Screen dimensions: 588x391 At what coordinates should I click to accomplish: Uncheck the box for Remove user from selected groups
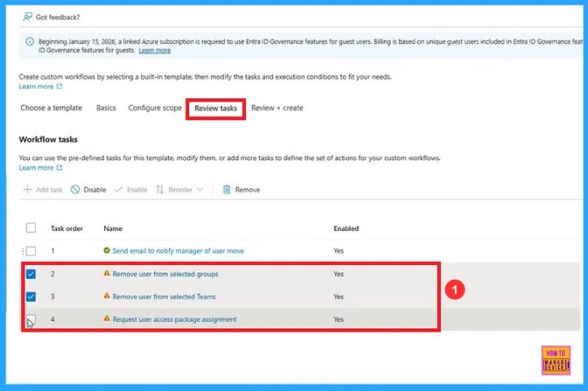point(31,274)
